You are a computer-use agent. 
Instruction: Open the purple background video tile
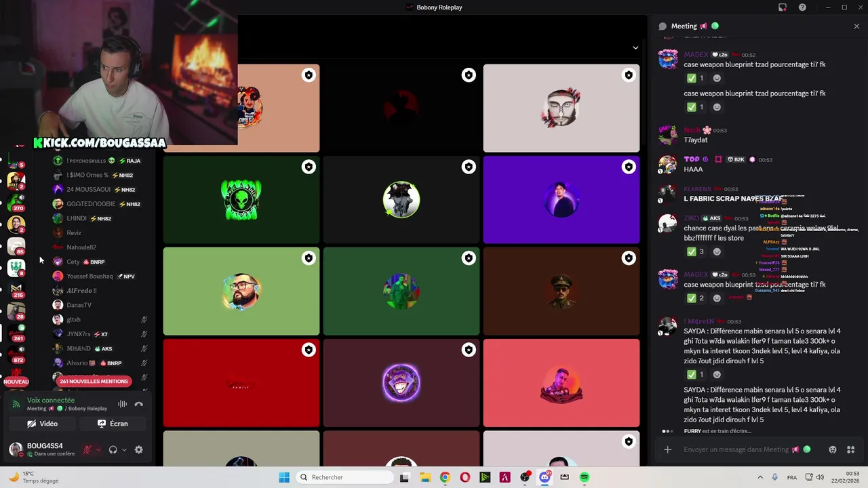(561, 200)
